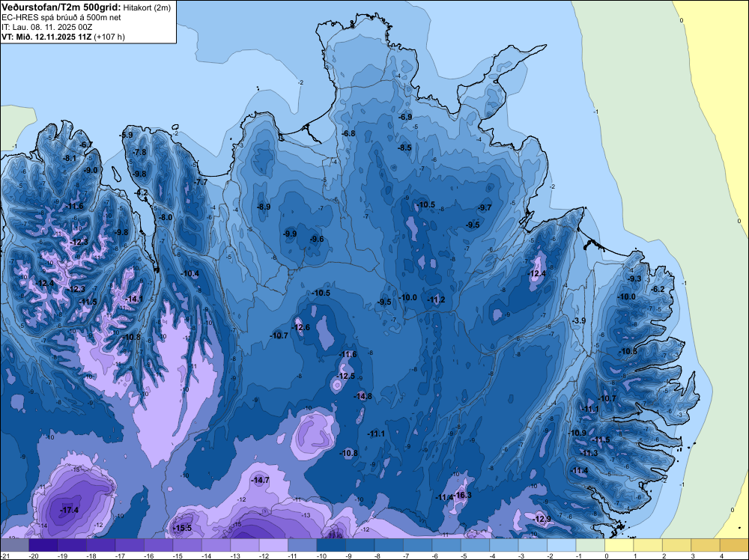The height and width of the screenshot is (560, 749).
Task: Select the -6.8 temperature label
Action: pos(349,134)
